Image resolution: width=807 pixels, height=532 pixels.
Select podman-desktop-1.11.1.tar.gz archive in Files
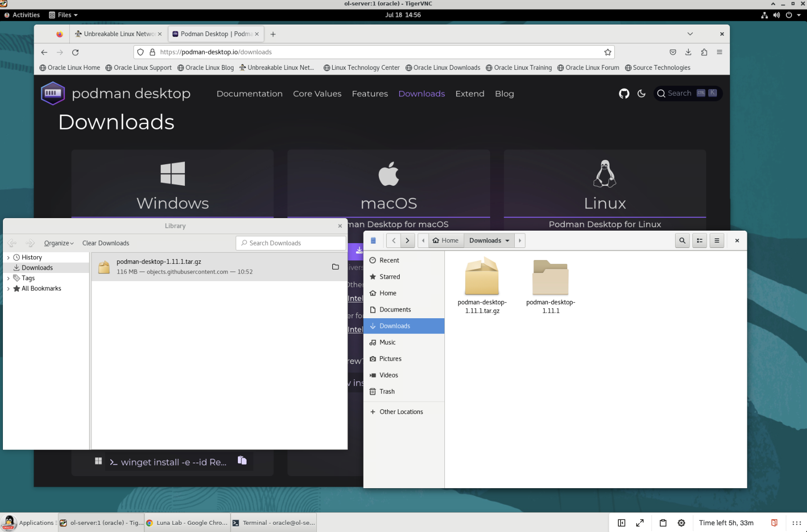pos(482,285)
